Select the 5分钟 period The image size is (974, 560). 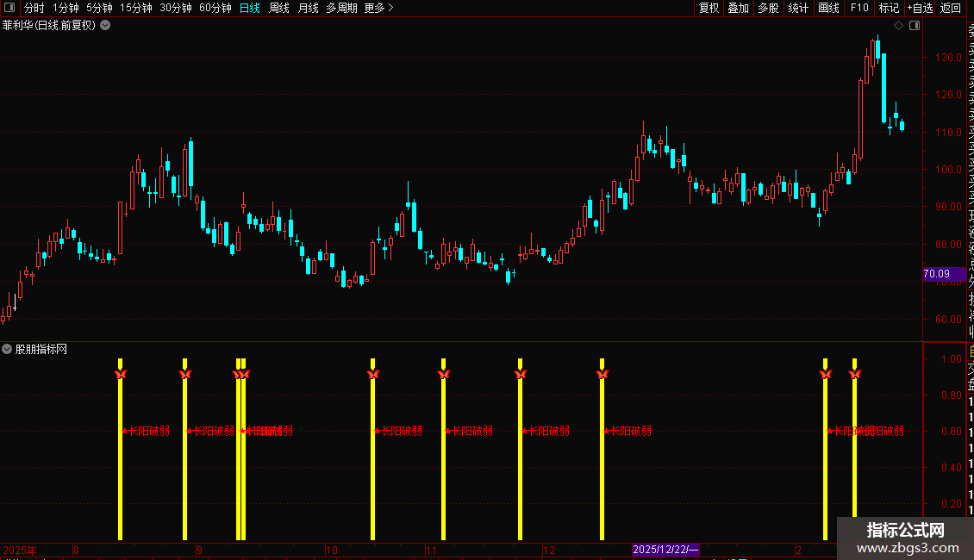[x=99, y=8]
